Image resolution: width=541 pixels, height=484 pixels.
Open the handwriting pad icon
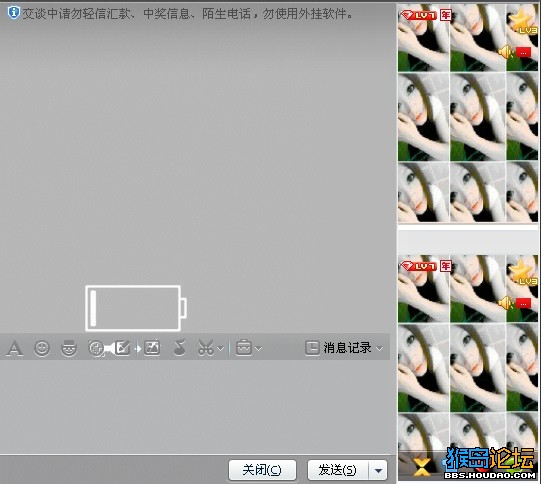pos(122,348)
